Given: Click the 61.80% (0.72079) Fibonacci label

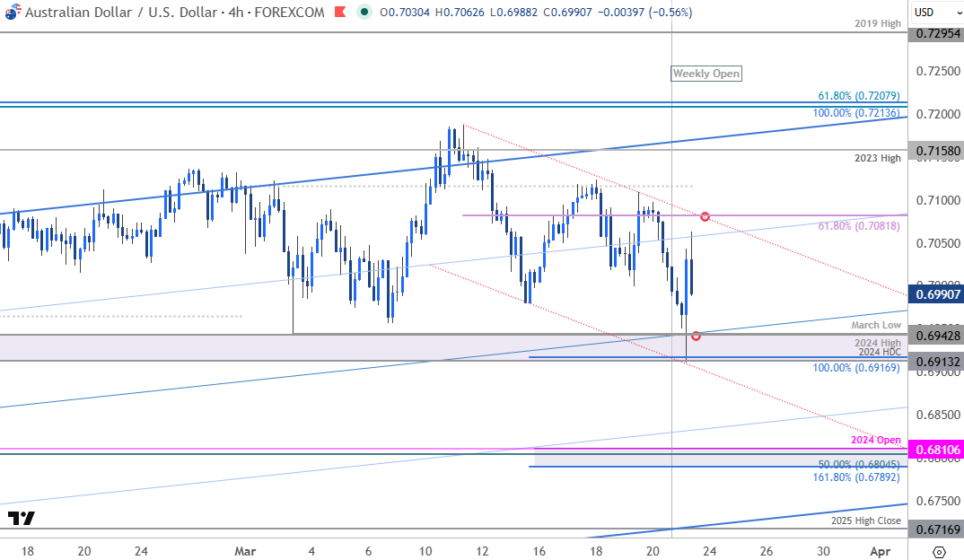Looking at the screenshot, I should click(x=859, y=96).
